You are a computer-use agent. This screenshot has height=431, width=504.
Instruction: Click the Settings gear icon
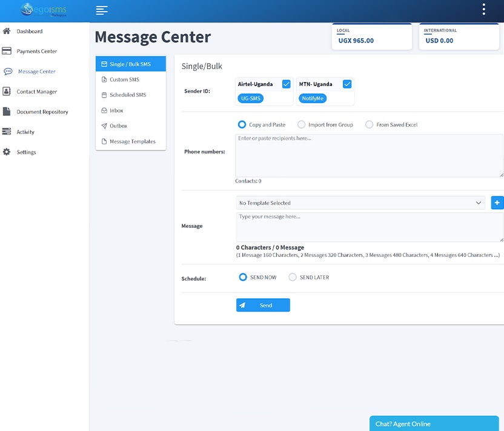coord(7,152)
